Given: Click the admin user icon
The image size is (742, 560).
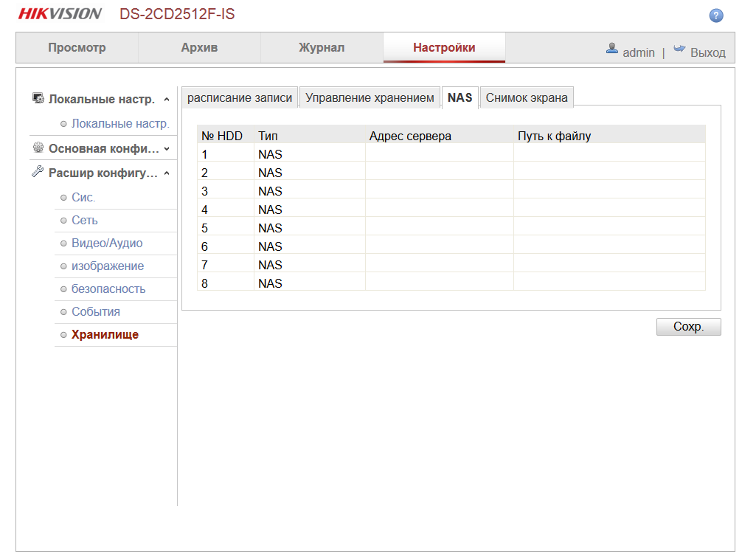Looking at the screenshot, I should pyautogui.click(x=612, y=48).
